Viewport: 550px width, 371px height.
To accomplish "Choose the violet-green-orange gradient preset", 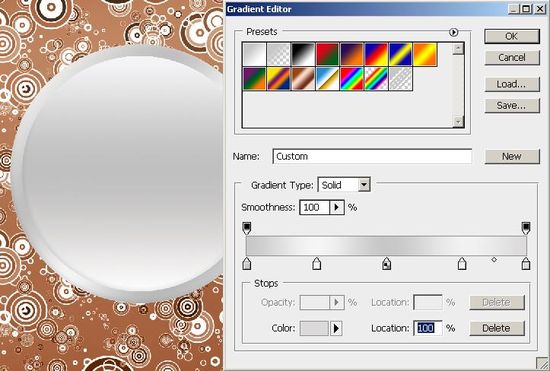I will 255,79.
